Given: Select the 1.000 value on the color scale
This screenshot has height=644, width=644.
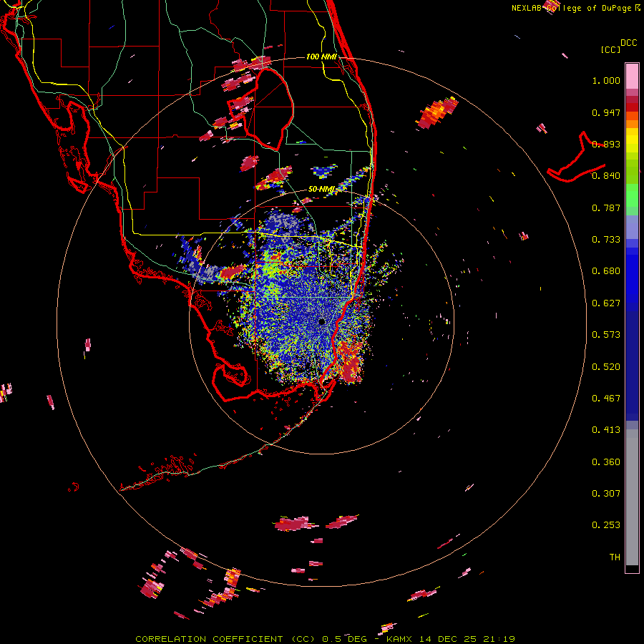Looking at the screenshot, I should pos(606,80).
